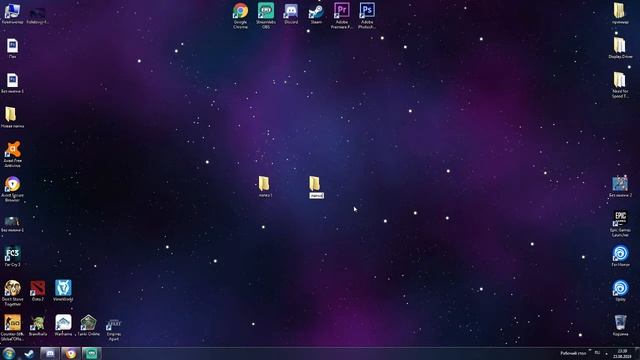Open the taskbar clock and date
The height and width of the screenshot is (360, 640).
[x=622, y=353]
